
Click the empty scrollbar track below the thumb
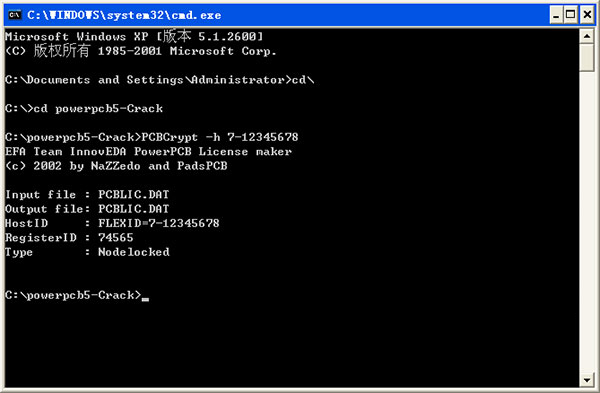(x=587, y=222)
